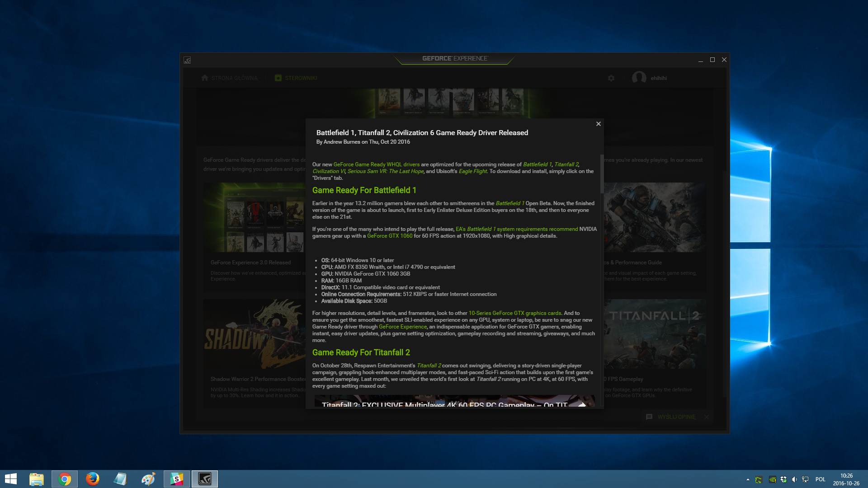Click the ehihihi user avatar

(x=639, y=78)
